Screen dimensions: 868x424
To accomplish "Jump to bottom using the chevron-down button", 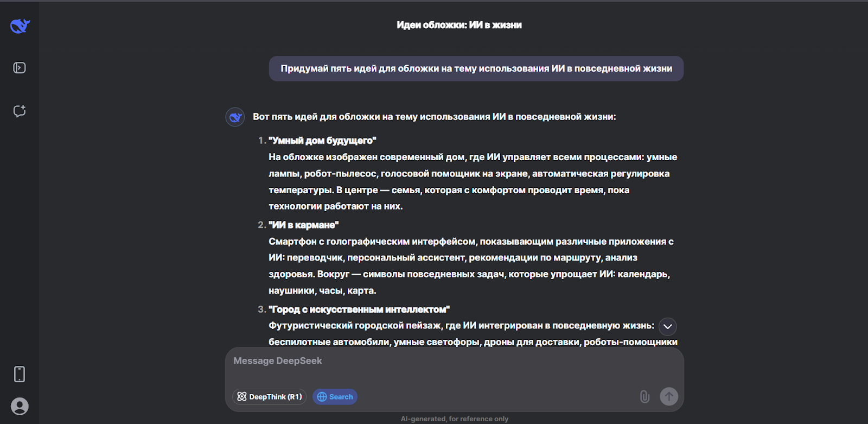I will (x=668, y=327).
